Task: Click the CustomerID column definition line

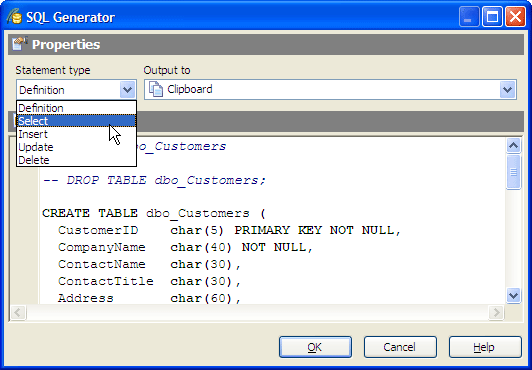Action: [x=230, y=230]
